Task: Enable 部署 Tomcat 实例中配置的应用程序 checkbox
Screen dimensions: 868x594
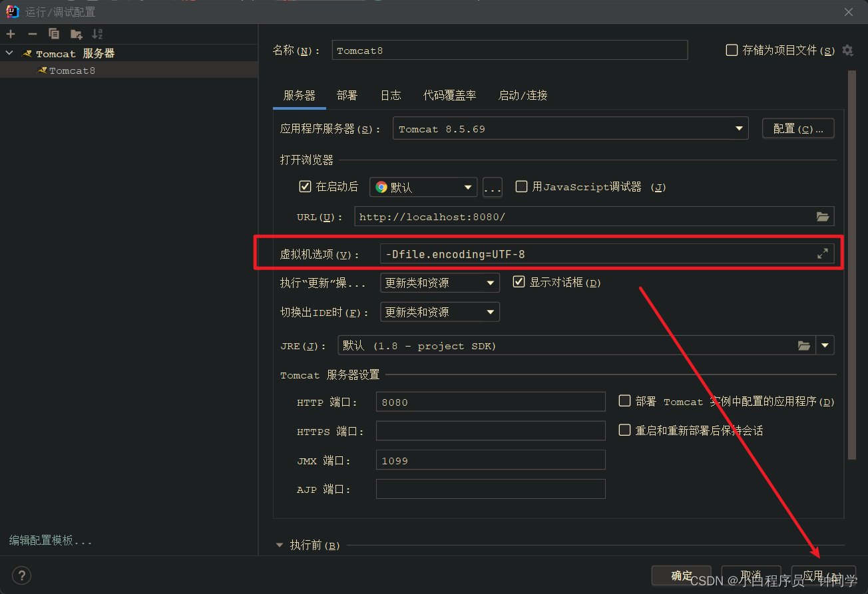Action: point(624,401)
